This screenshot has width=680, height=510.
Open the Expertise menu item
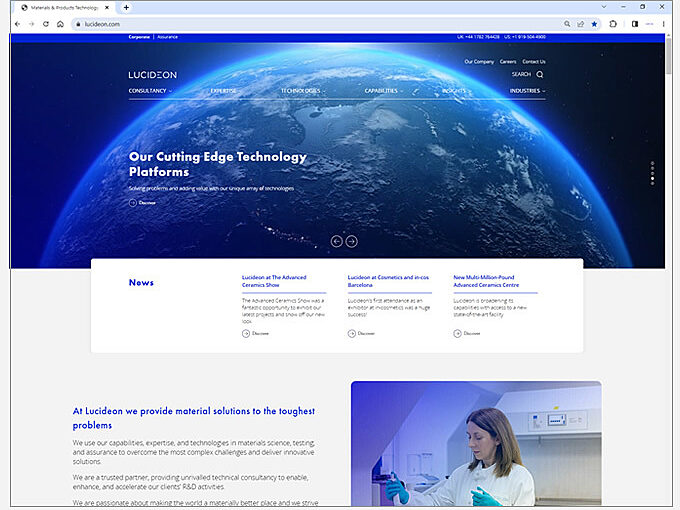223,91
